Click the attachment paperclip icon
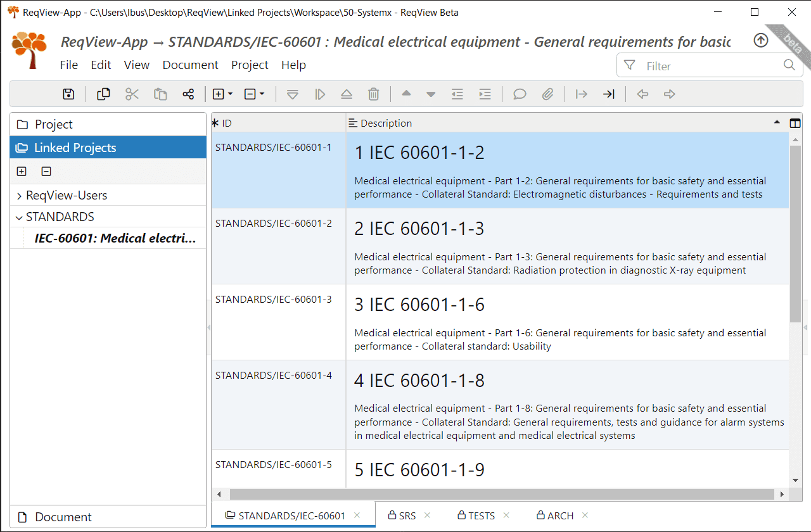 click(x=547, y=94)
